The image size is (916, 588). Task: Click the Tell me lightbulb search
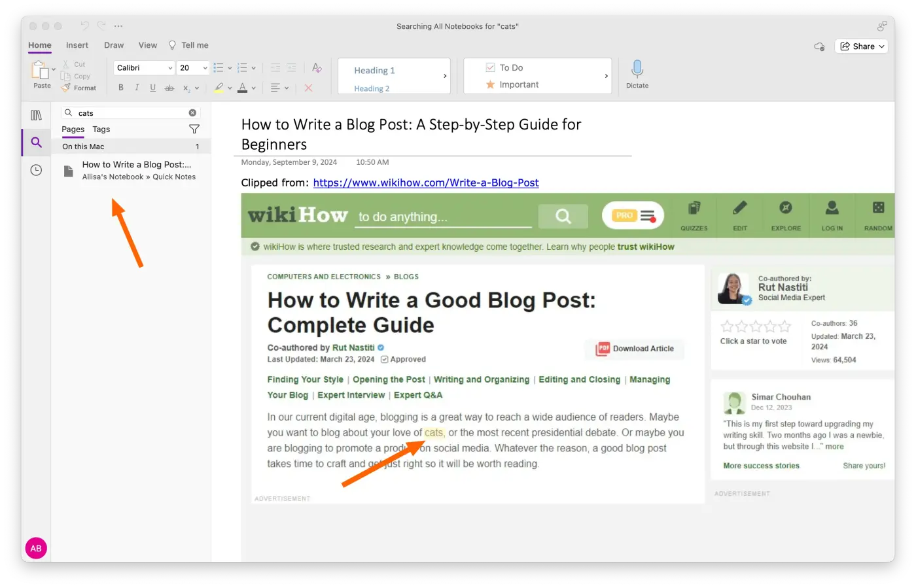[x=188, y=45]
